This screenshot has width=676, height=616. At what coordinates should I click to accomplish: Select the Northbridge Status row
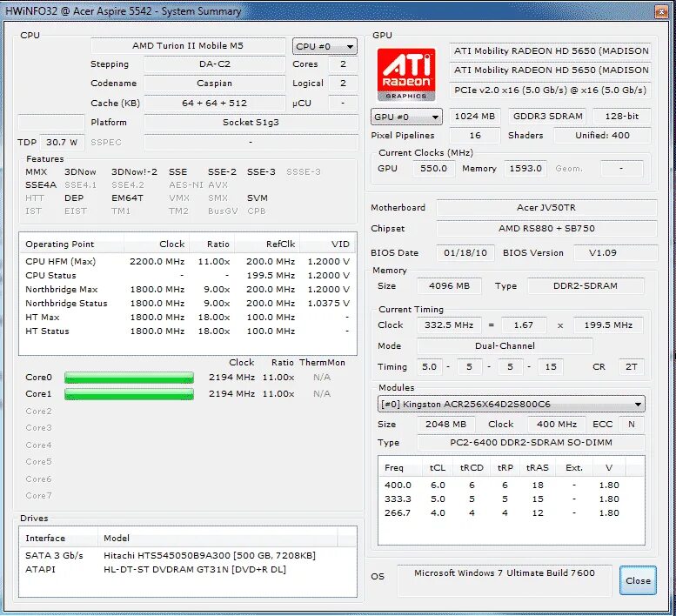tap(188, 303)
